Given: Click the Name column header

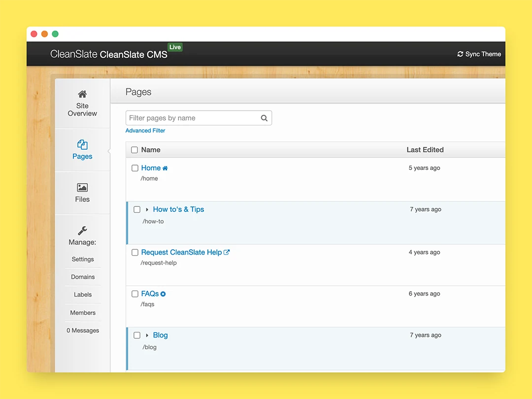Looking at the screenshot, I should pos(151,150).
